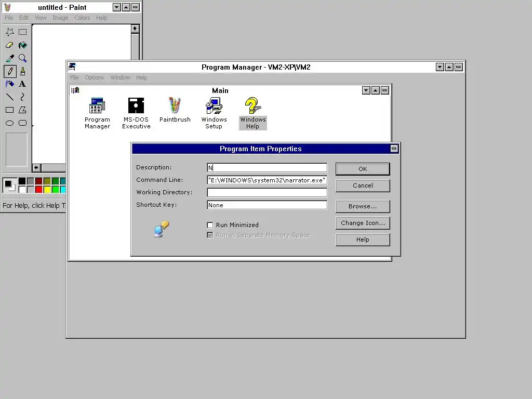Select the Rectangle shape tool

coord(10,110)
